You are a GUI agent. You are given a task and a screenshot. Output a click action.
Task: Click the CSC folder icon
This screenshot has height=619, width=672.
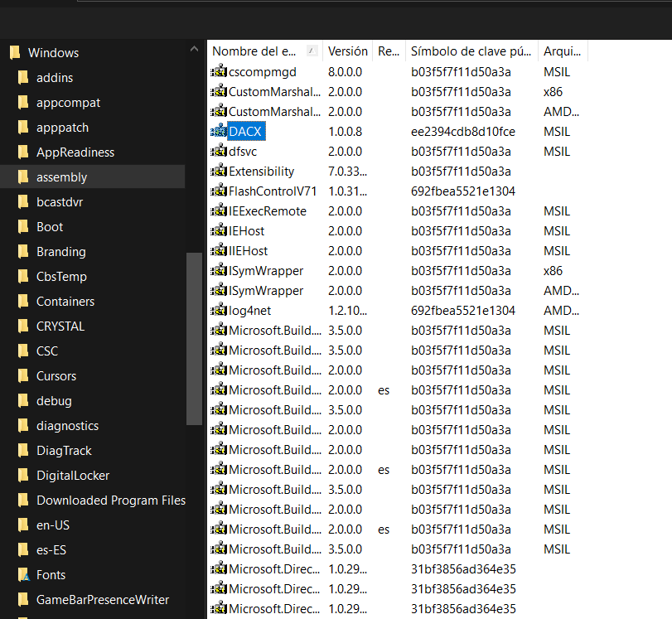pyautogui.click(x=23, y=351)
